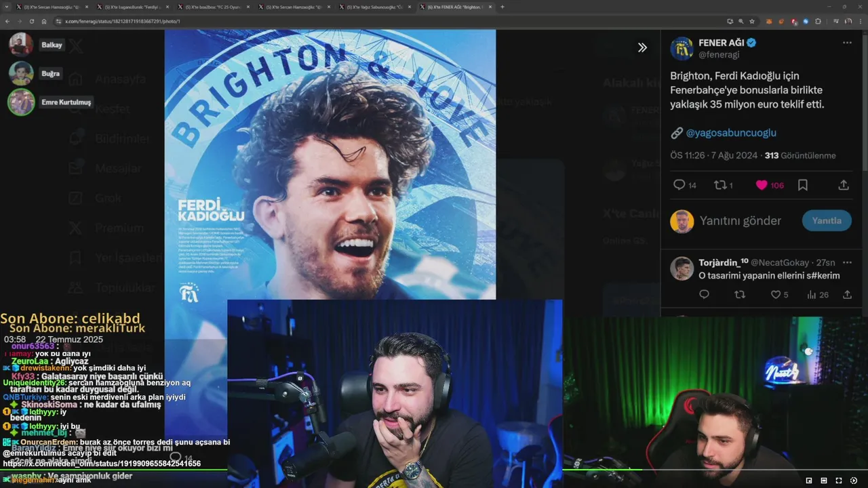Bookmark the FENER AĞI tweet

pos(803,185)
